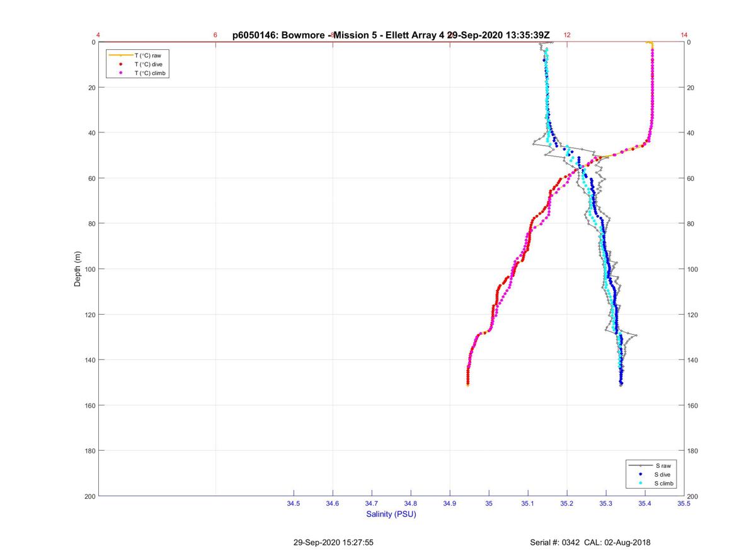Image resolution: width=756 pixels, height=558 pixels.
Task: Click left depth axis tick 160
Action: pos(89,405)
